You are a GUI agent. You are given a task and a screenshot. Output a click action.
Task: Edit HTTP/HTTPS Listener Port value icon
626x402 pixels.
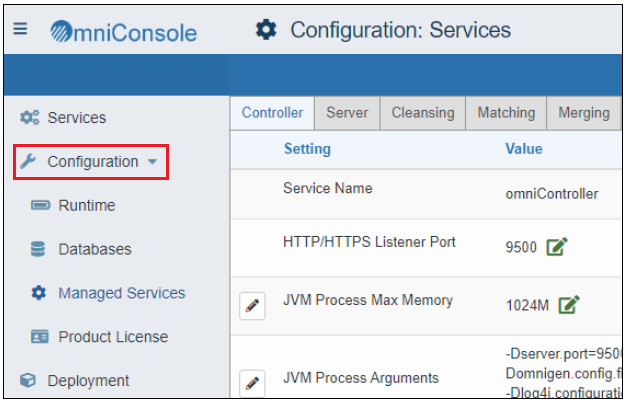[557, 246]
